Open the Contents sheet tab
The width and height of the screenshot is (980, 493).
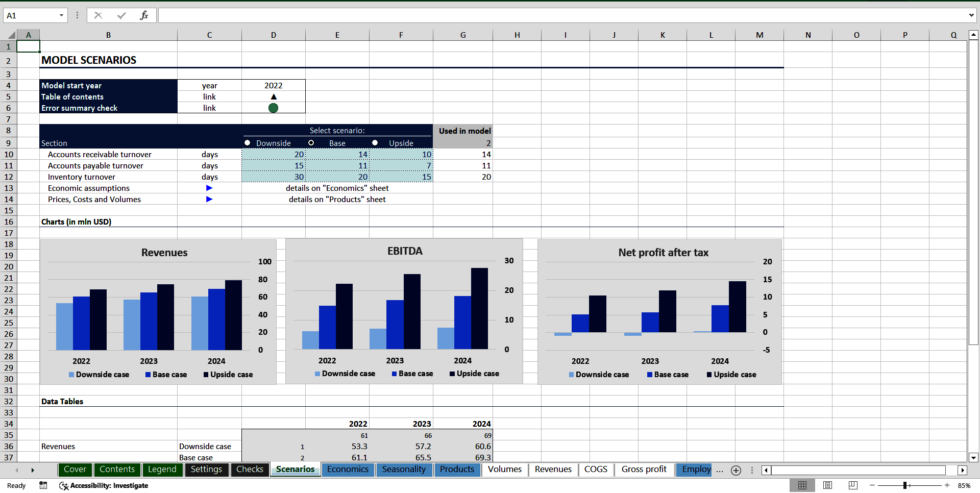tap(117, 470)
